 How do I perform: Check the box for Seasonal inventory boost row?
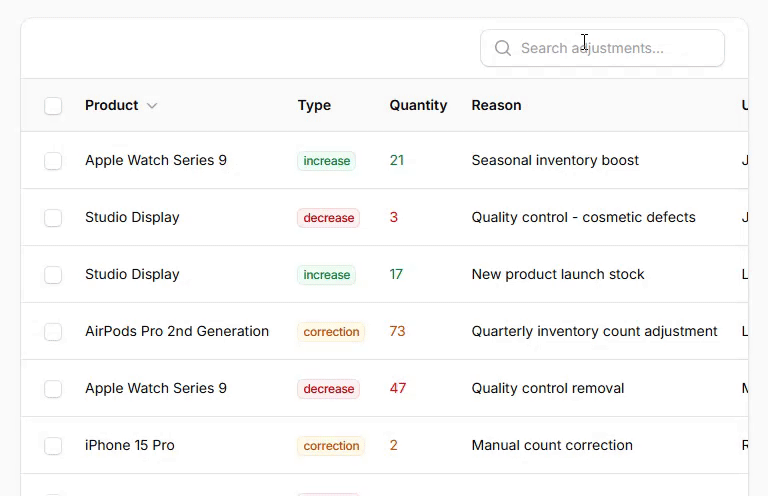(53, 161)
